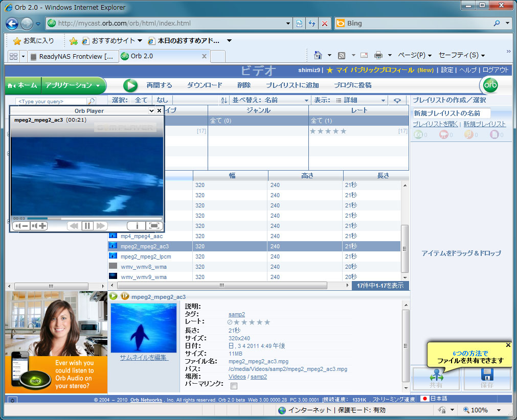Click ダウンロード in the video toolbar
Image resolution: width=517 pixels, height=420 pixels.
coord(205,85)
